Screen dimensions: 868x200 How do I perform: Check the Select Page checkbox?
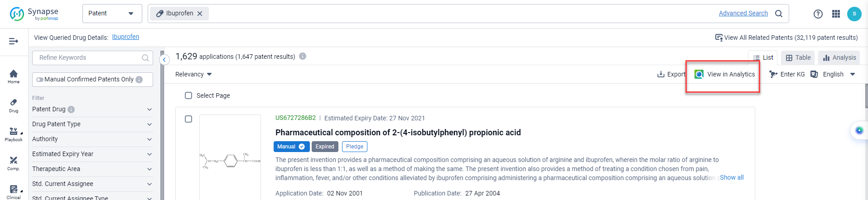point(188,95)
